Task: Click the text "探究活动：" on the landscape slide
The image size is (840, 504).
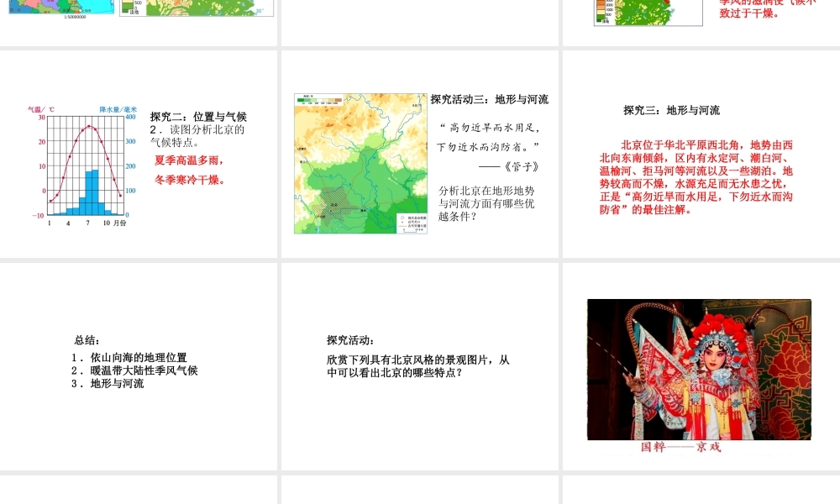Action: (351, 340)
